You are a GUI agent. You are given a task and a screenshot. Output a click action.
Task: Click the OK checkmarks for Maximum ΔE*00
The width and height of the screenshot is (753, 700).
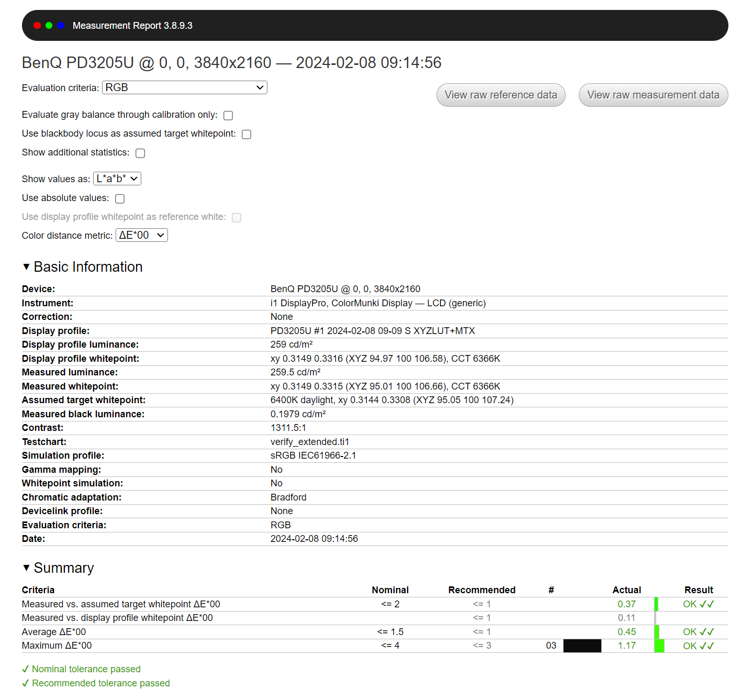[698, 646]
